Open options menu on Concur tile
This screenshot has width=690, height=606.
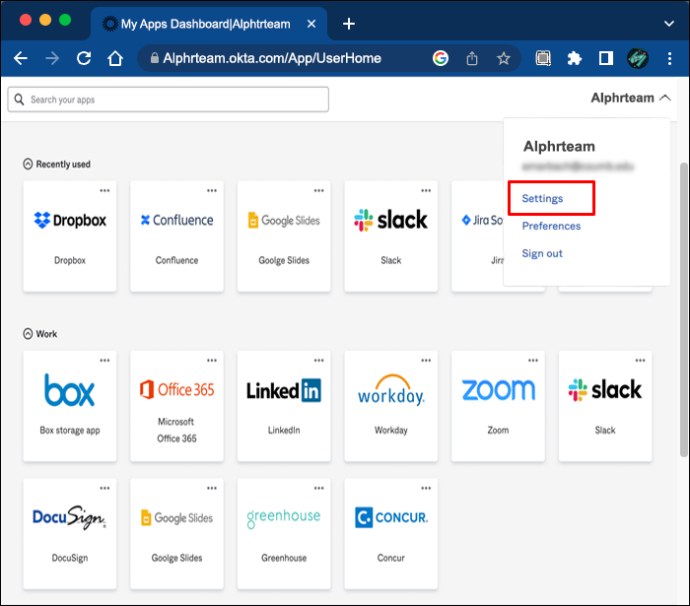click(x=426, y=488)
